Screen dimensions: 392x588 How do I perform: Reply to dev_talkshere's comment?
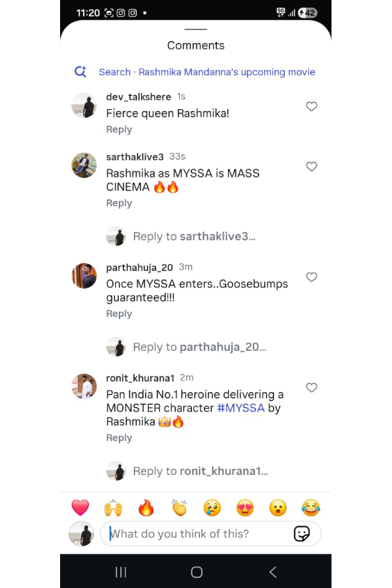click(x=119, y=129)
